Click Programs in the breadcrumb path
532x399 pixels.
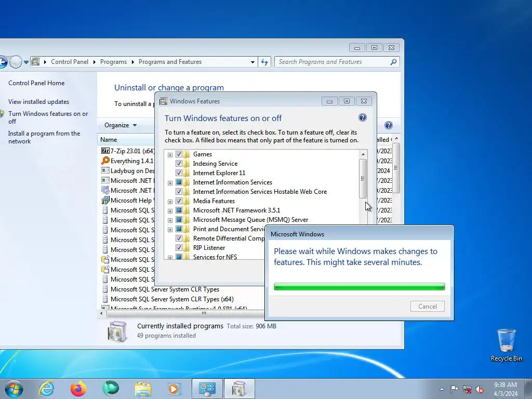click(113, 62)
